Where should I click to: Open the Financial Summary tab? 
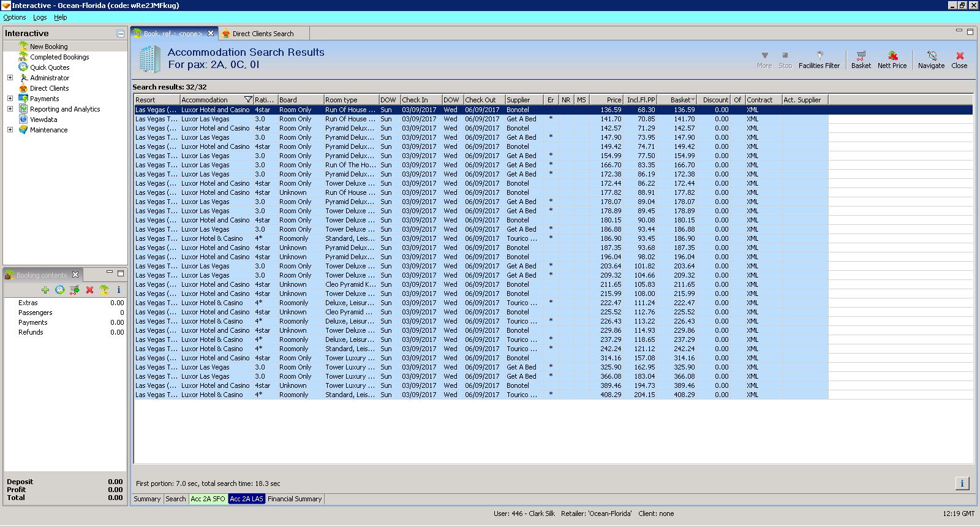coord(295,499)
